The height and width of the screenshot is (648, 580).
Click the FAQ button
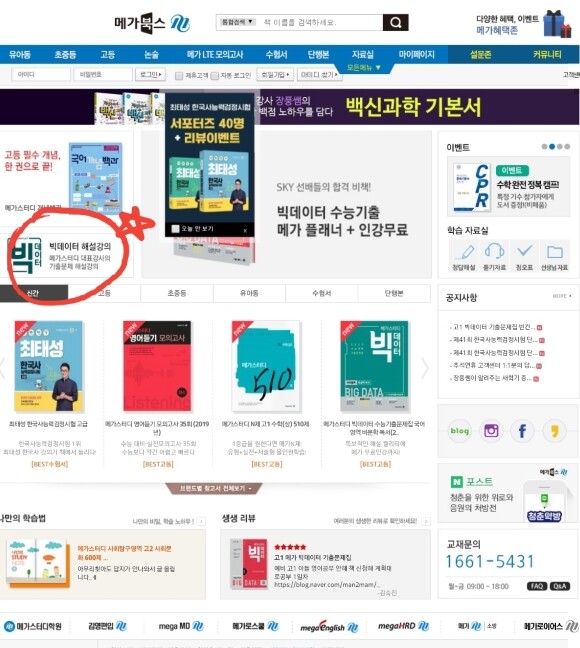pyautogui.click(x=537, y=586)
